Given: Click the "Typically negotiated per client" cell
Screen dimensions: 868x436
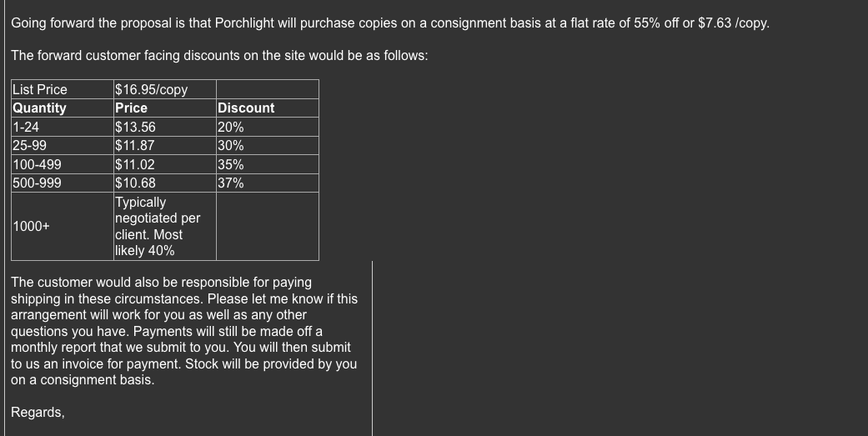Looking at the screenshot, I should pyautogui.click(x=158, y=226).
